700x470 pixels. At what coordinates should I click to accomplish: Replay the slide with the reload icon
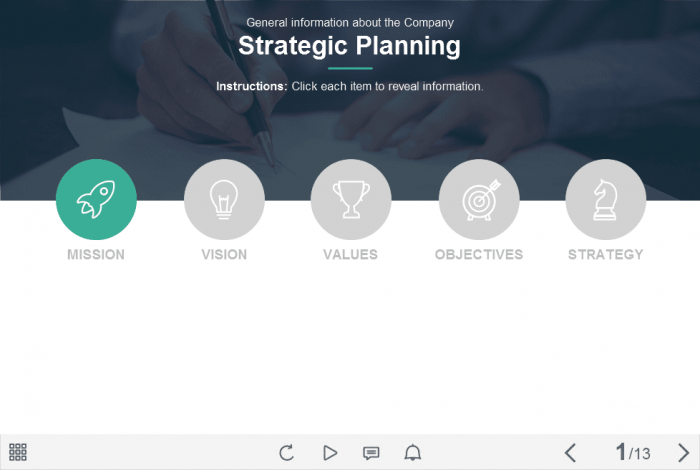(x=287, y=452)
